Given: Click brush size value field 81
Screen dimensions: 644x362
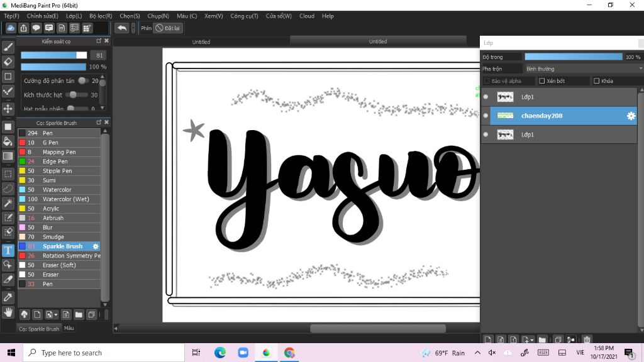Looking at the screenshot, I should 99,55.
